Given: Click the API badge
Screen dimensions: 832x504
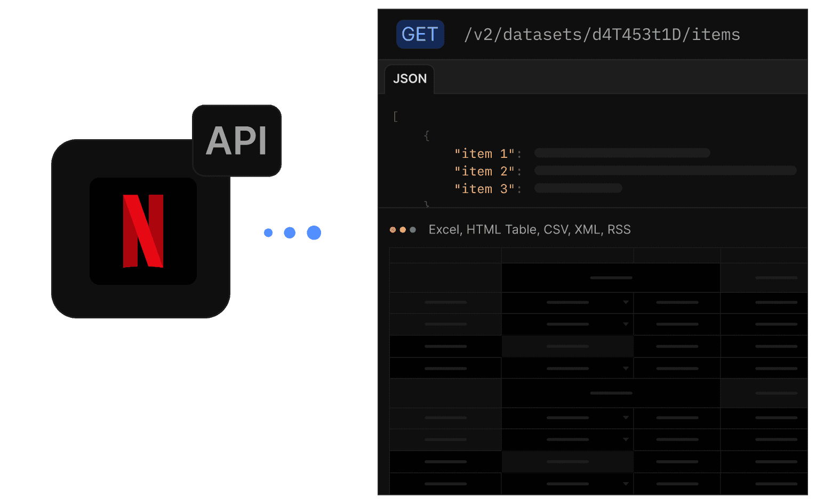Looking at the screenshot, I should [x=237, y=141].
